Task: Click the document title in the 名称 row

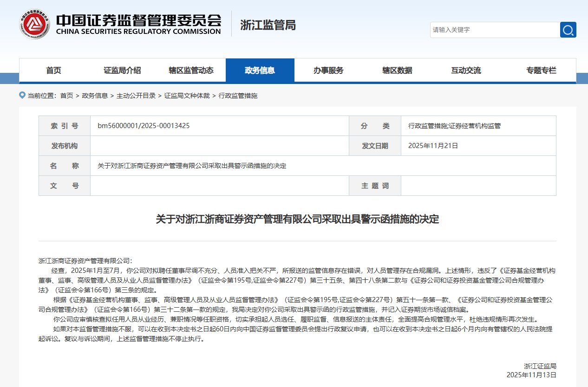Action: click(191, 166)
